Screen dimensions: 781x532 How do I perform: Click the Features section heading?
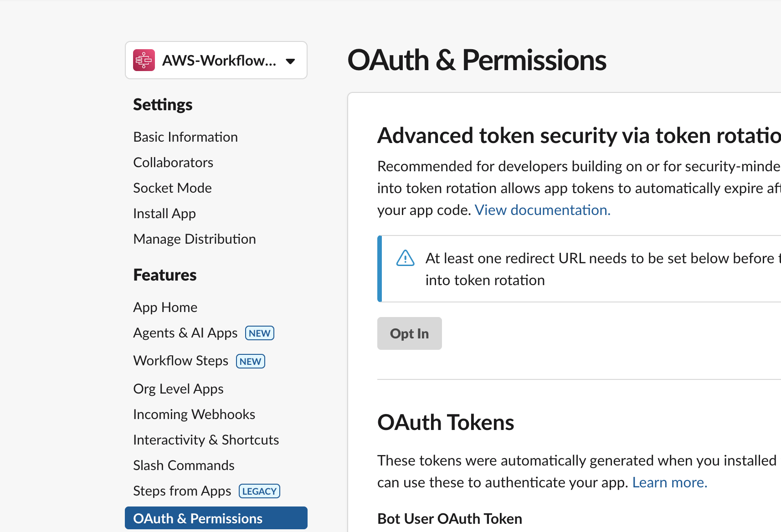tap(164, 275)
